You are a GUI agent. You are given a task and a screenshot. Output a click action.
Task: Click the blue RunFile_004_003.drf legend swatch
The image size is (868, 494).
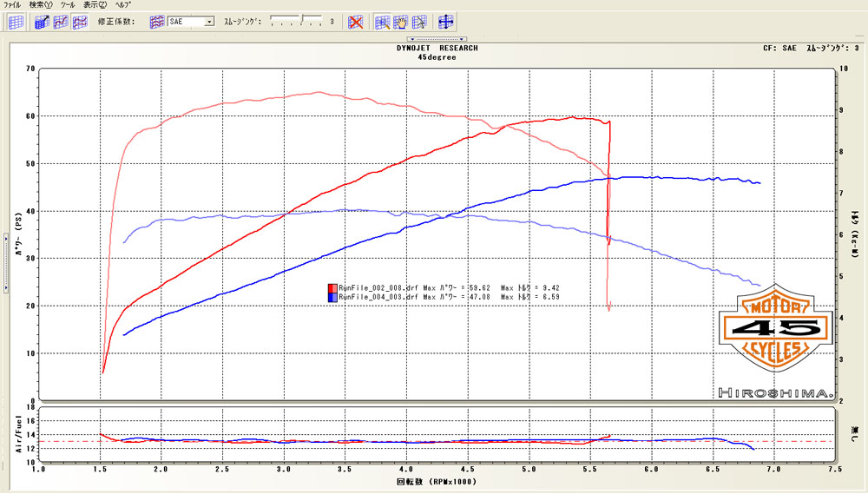point(332,298)
